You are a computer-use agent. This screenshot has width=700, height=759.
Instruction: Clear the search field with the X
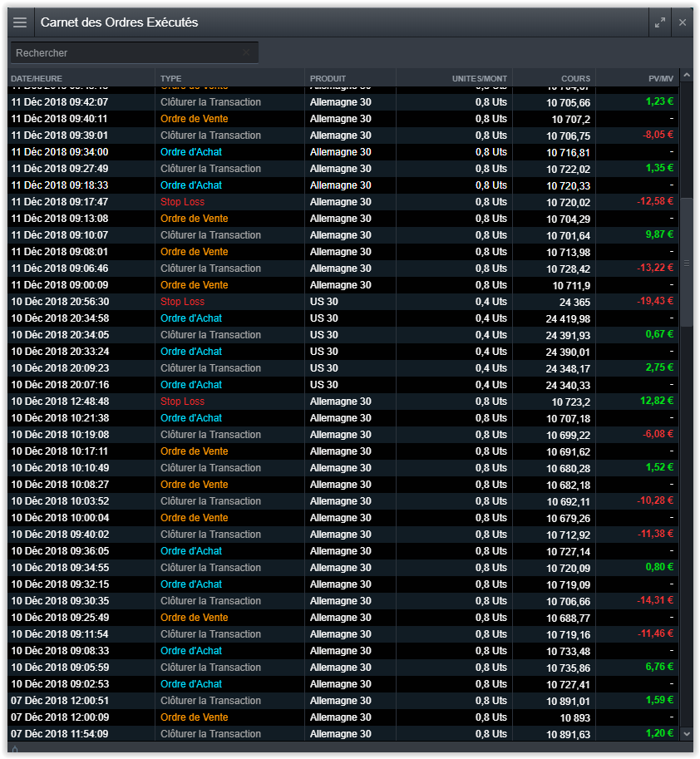coord(246,52)
